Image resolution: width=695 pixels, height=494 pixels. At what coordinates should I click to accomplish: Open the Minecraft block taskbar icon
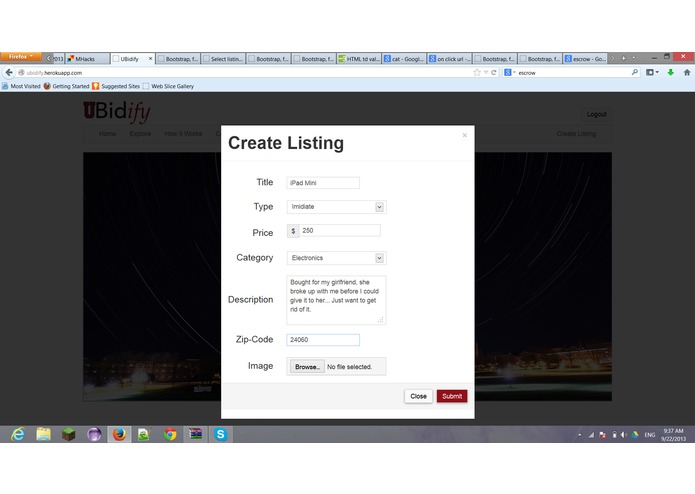(x=69, y=434)
